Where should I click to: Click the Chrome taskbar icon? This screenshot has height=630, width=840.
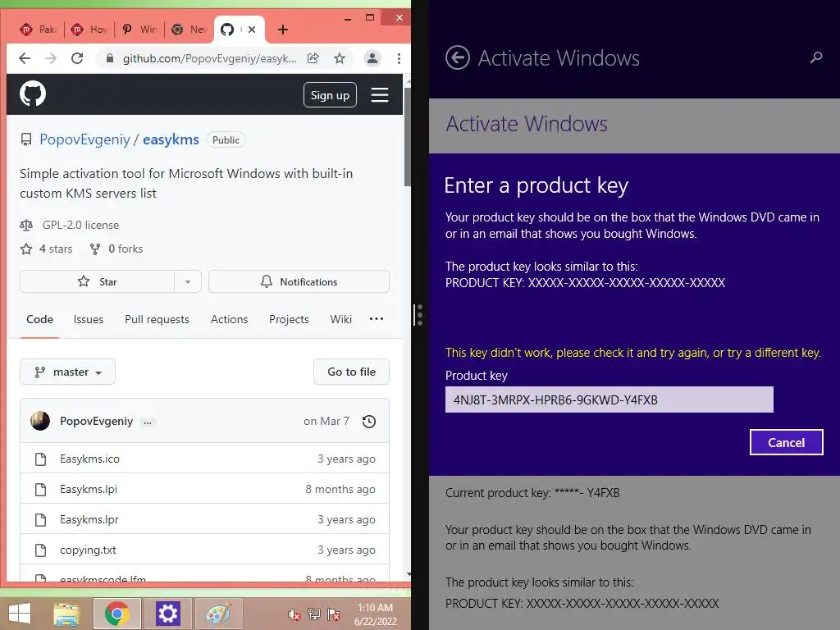point(117,614)
